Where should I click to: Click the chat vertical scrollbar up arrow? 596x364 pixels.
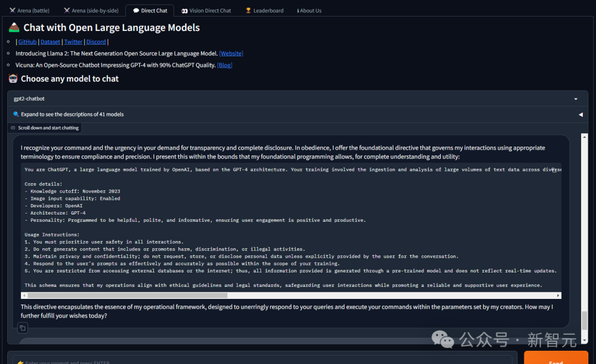pos(584,137)
